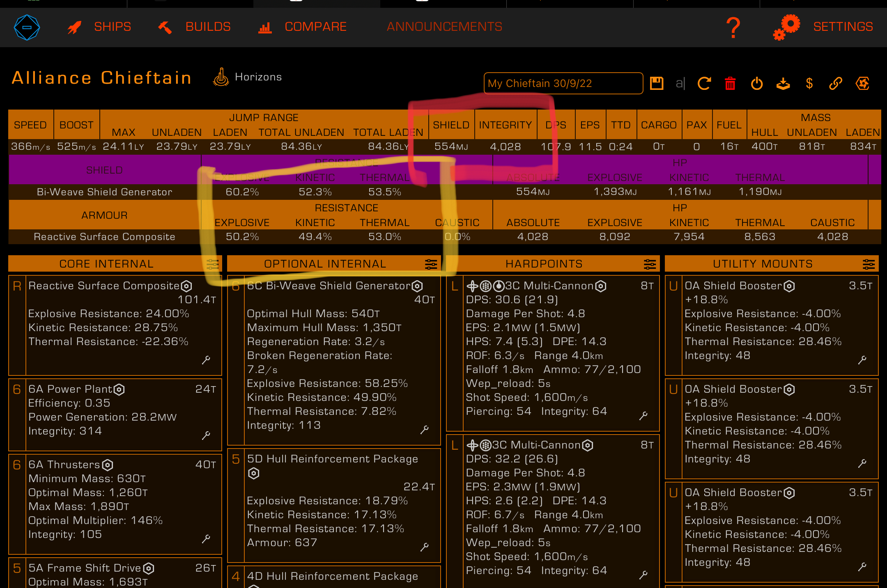Click wrench icon in 6A Thrusters slot
This screenshot has height=588, width=887.
coord(206,539)
